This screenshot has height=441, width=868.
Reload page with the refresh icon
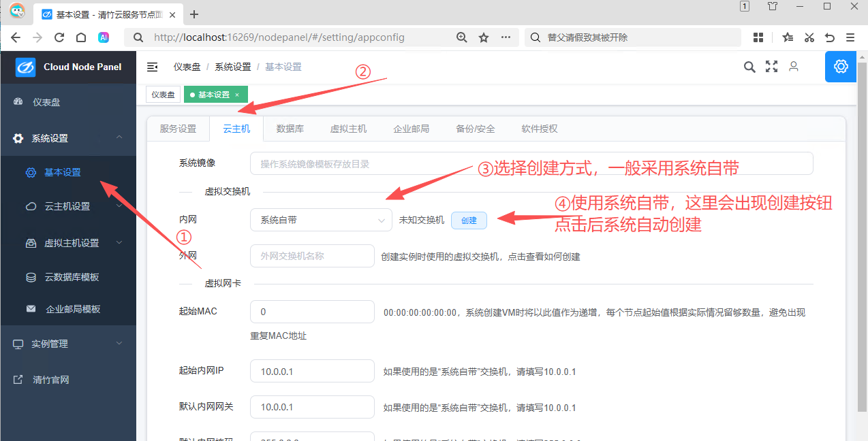tap(59, 37)
